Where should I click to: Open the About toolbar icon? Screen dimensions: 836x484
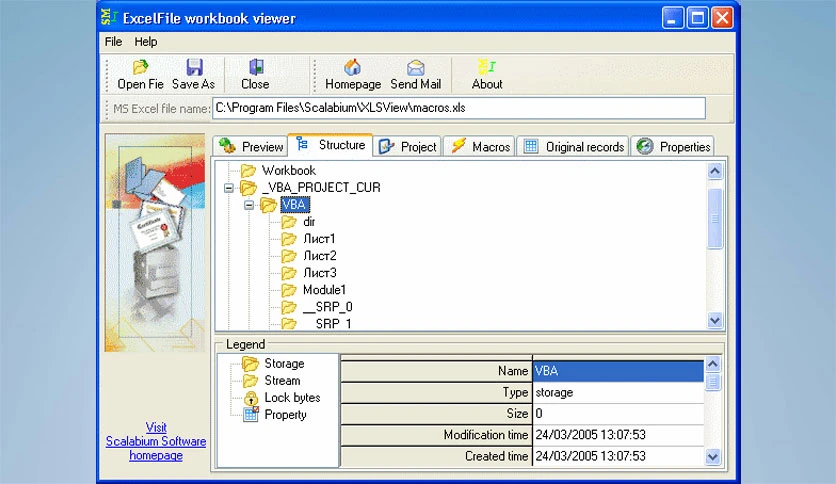coord(486,67)
